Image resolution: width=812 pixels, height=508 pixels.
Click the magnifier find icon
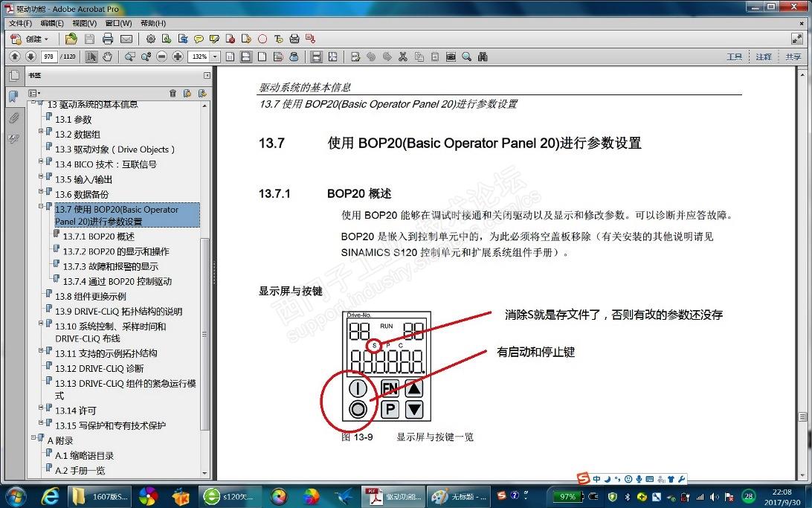[466, 57]
